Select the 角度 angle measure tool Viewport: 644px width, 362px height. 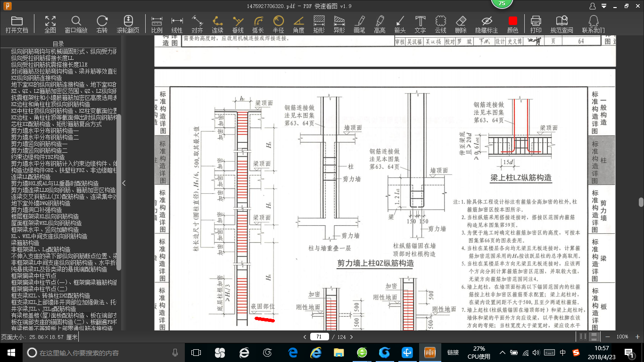298,24
